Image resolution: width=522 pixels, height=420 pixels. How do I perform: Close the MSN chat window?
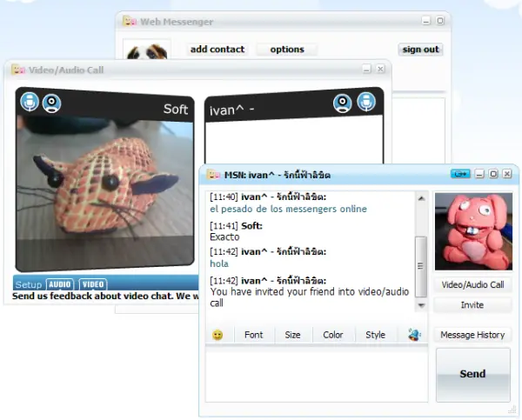click(507, 174)
